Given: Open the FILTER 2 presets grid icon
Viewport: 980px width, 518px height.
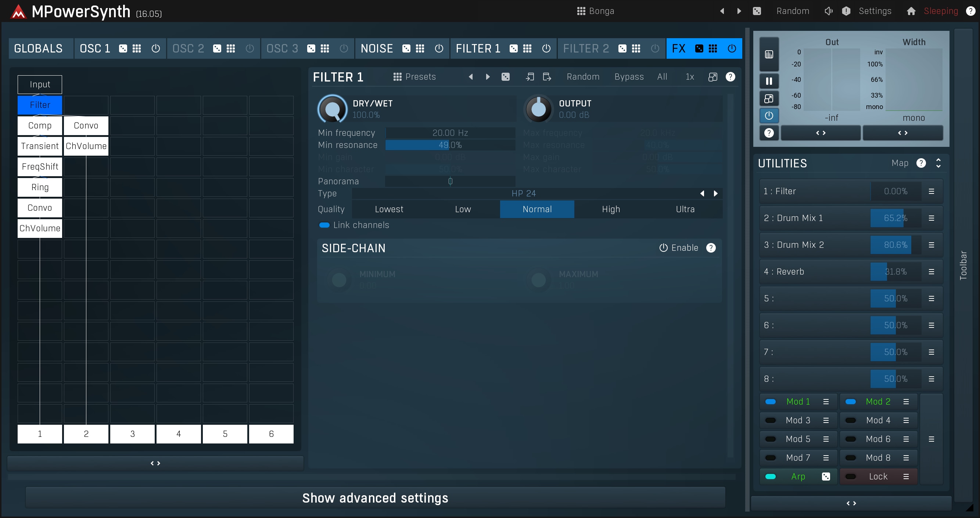Looking at the screenshot, I should click(636, 48).
